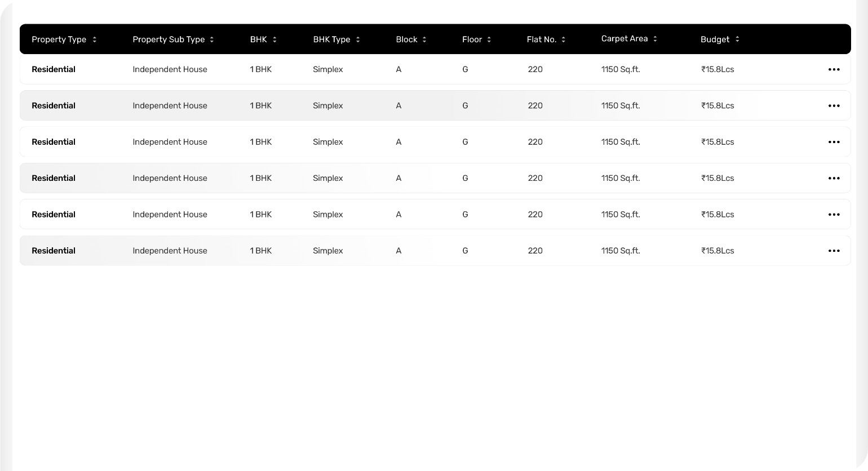Click the Carpet Area column header
Screen dimensions: 868x471
click(x=625, y=39)
